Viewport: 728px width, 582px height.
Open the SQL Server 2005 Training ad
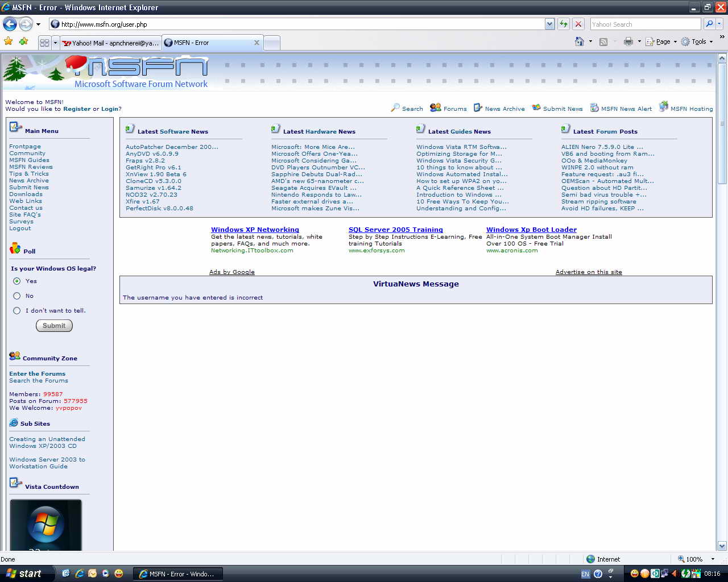(396, 230)
